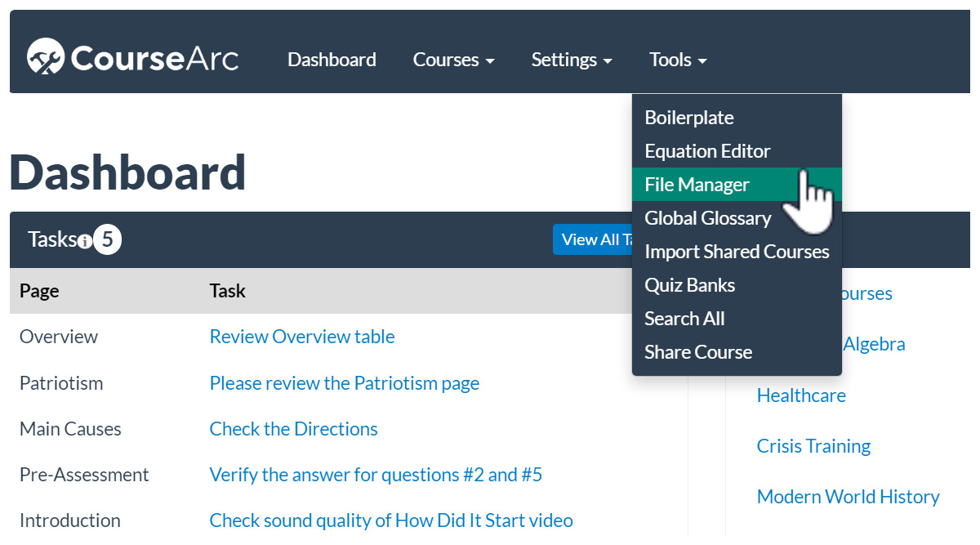This screenshot has width=980, height=545.
Task: Open Check the Directions task link
Action: coord(294,429)
